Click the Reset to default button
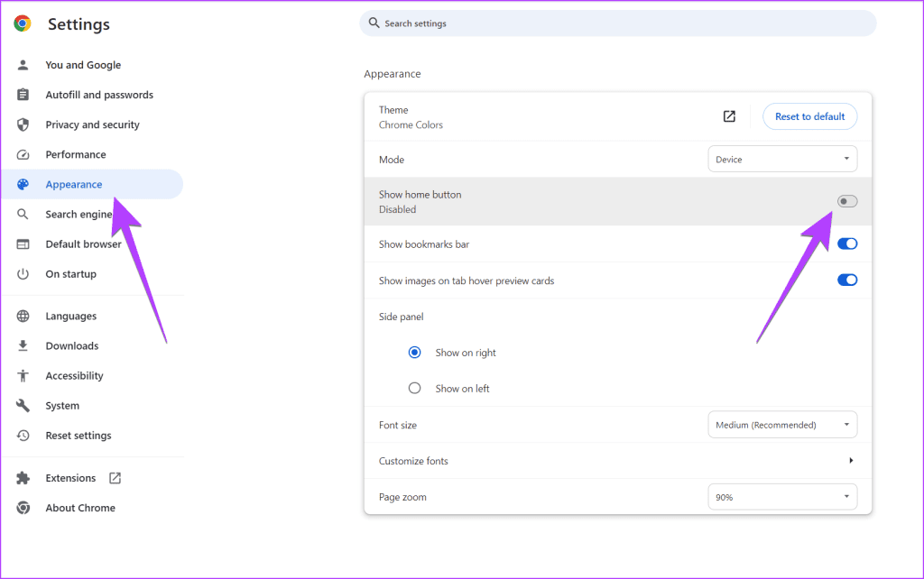Screen dimensions: 924x579 tap(809, 116)
